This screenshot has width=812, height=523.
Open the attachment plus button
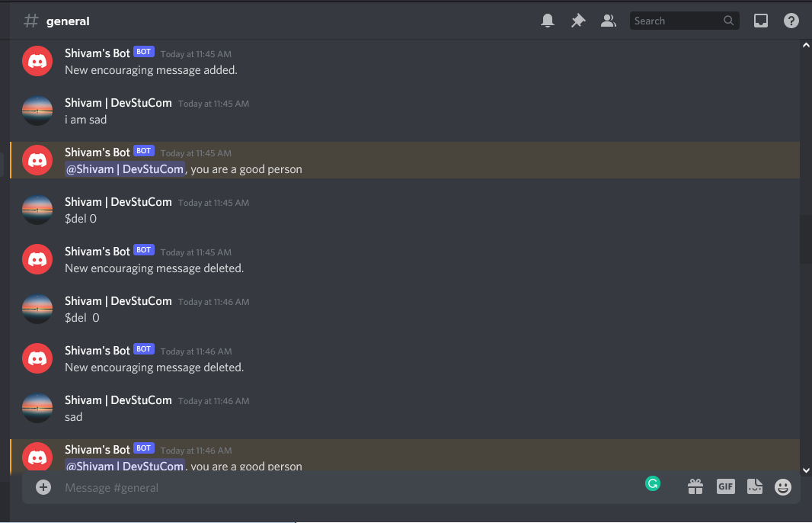pos(43,487)
